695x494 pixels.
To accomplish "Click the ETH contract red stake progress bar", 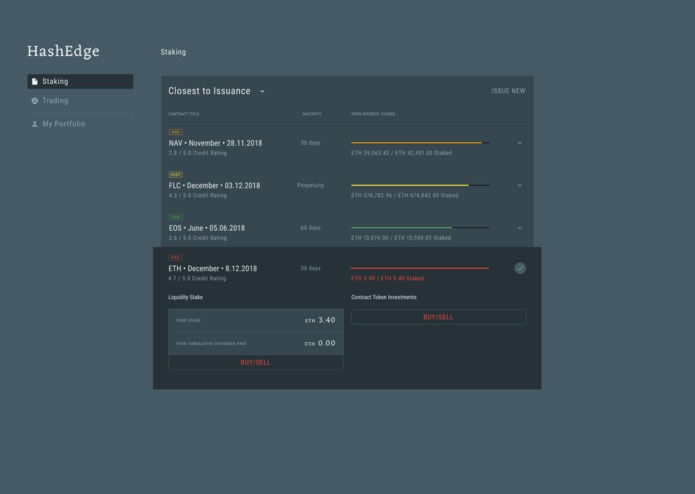I will point(420,268).
